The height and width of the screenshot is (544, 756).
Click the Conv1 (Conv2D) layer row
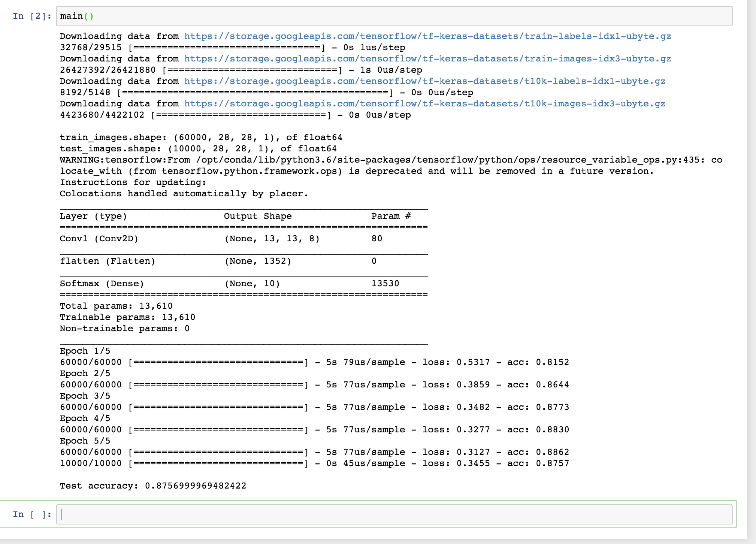99,239
